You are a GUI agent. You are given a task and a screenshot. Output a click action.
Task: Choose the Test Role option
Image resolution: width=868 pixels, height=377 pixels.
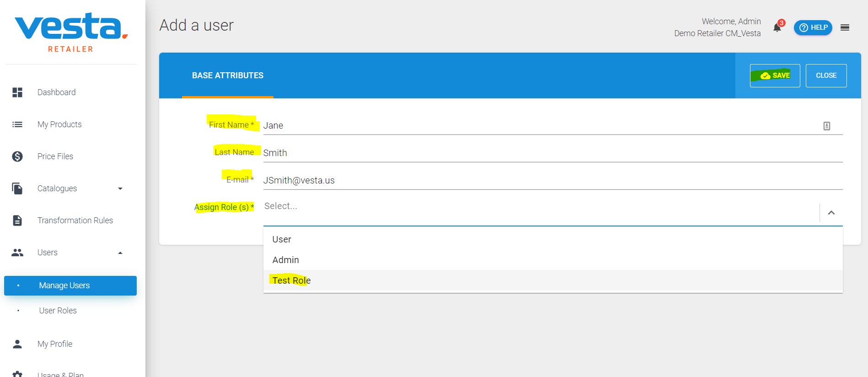[553, 280]
